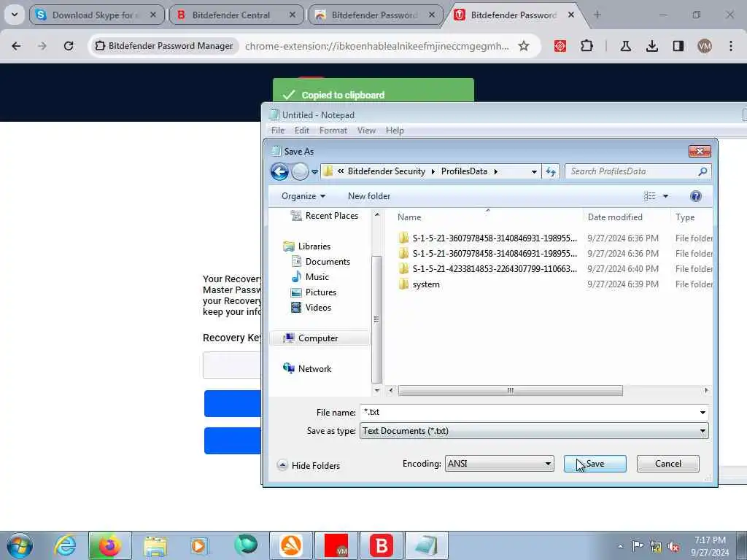
Task: Open the view options dropdown arrow
Action: click(x=665, y=196)
